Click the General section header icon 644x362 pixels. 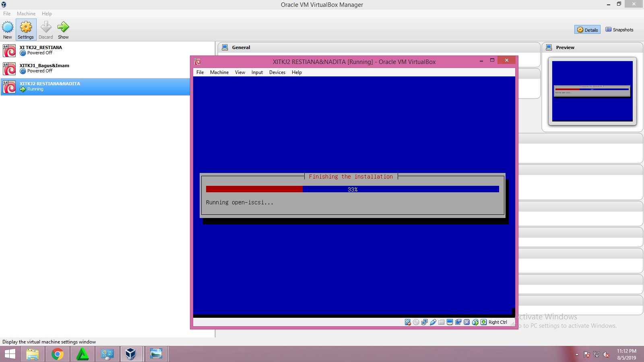225,47
